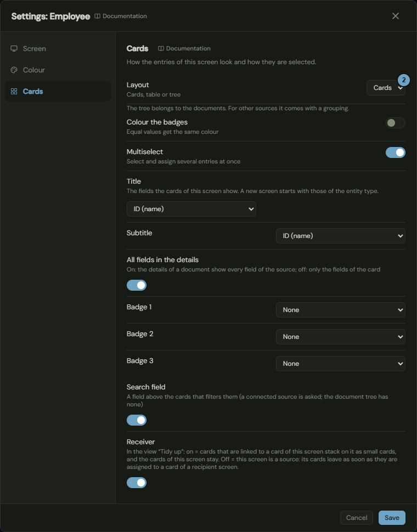Viewport: 417px width, 532px height.
Task: Click the monitor icon beside Screen
Action: (x=14, y=48)
